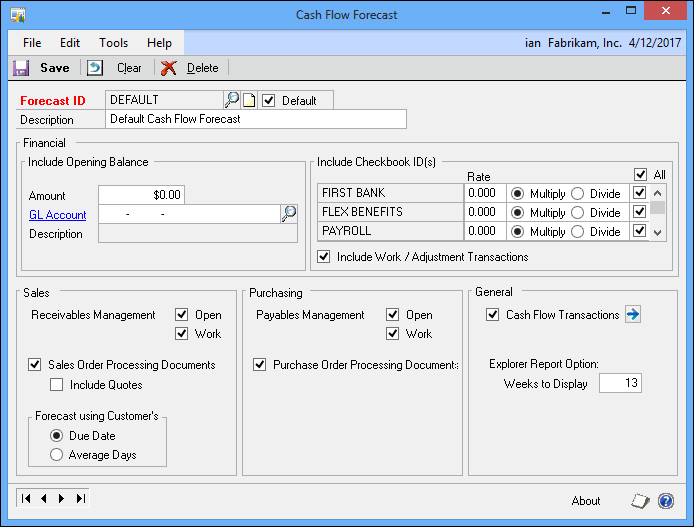This screenshot has height=527, width=694.
Task: Toggle Receivables Management Work checkbox
Action: click(x=181, y=334)
